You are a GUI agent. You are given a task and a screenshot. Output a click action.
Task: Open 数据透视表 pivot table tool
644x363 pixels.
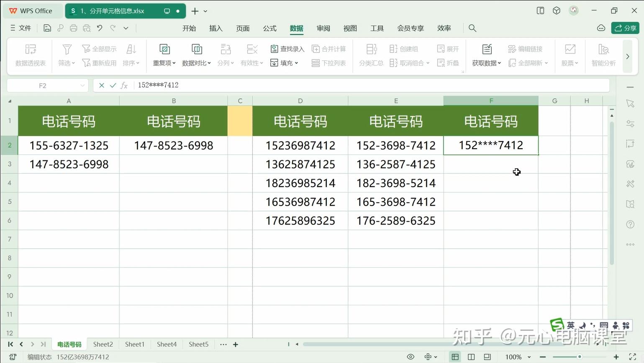click(31, 55)
